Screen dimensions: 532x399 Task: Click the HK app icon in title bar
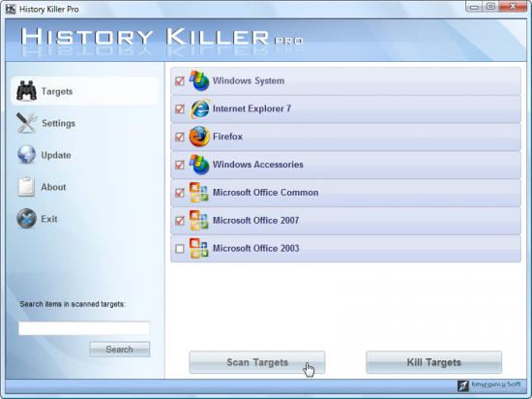pos(11,9)
